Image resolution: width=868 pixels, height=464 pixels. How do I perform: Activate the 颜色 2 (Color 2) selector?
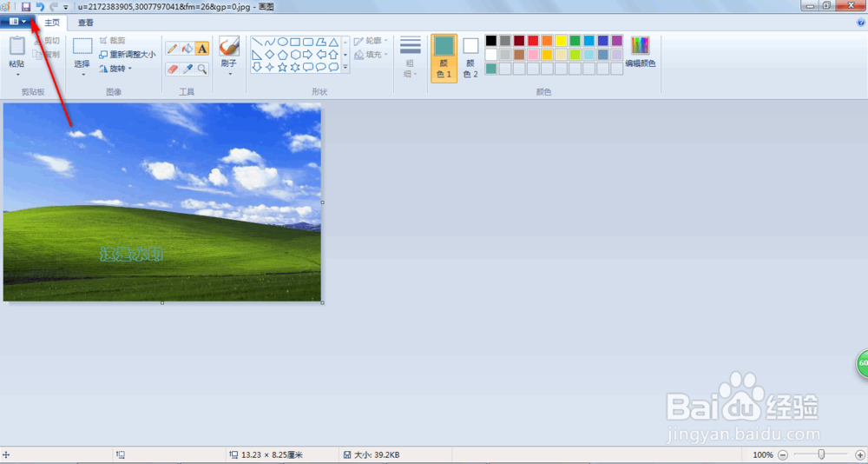tap(470, 59)
